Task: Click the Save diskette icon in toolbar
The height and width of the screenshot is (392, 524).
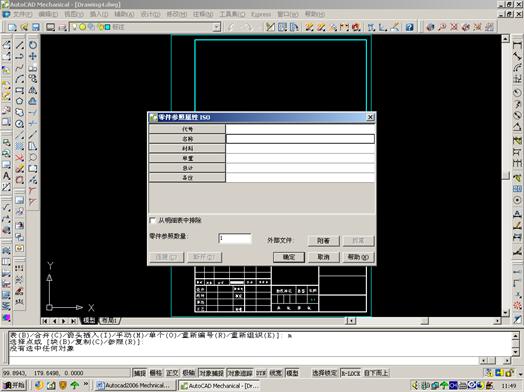Action: click(x=35, y=27)
